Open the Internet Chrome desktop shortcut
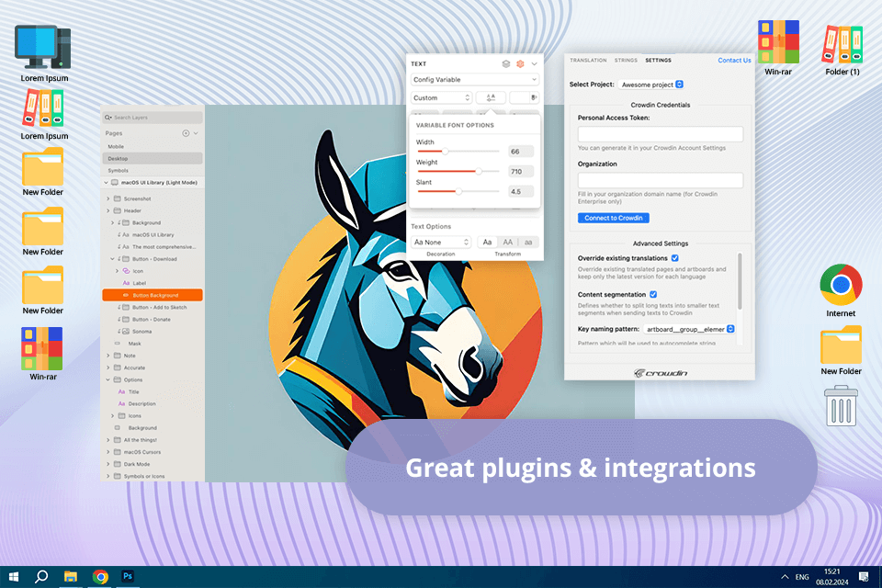 (x=841, y=285)
